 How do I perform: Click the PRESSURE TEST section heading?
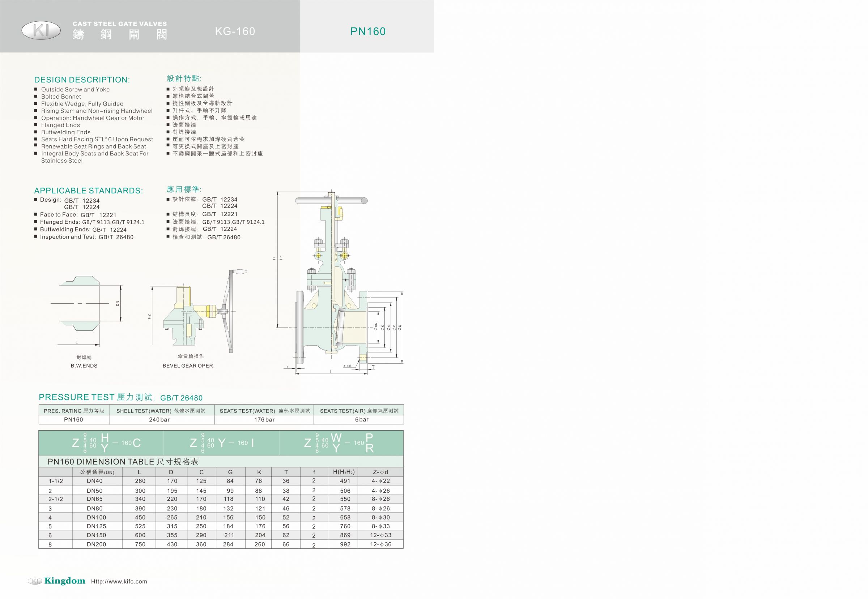pos(120,397)
